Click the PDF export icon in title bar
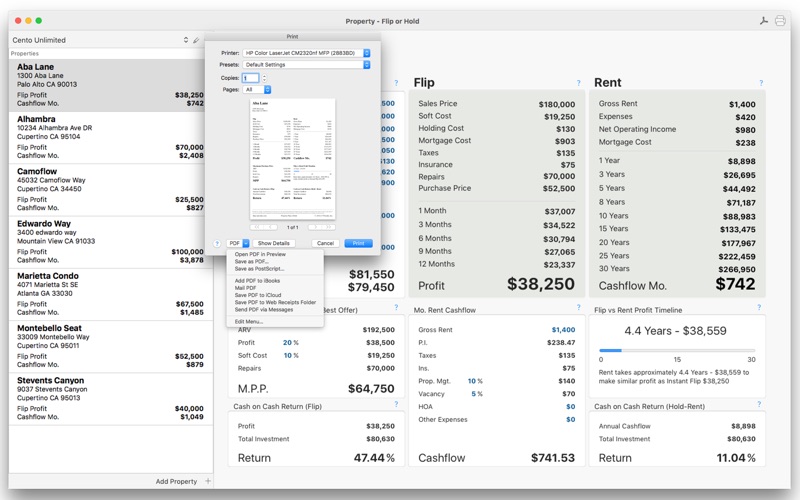The width and height of the screenshot is (800, 500). pyautogui.click(x=764, y=20)
